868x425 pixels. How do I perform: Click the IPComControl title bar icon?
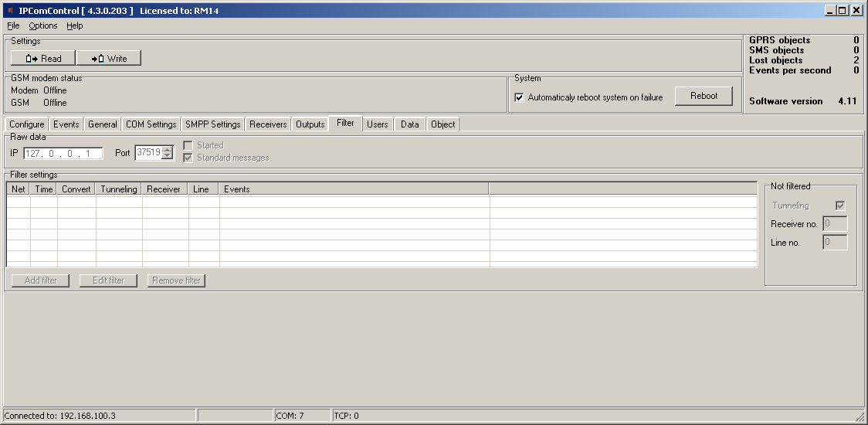10,11
